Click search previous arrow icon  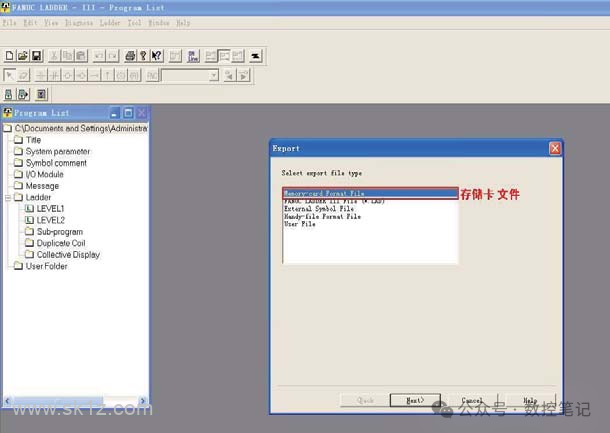tap(229, 75)
